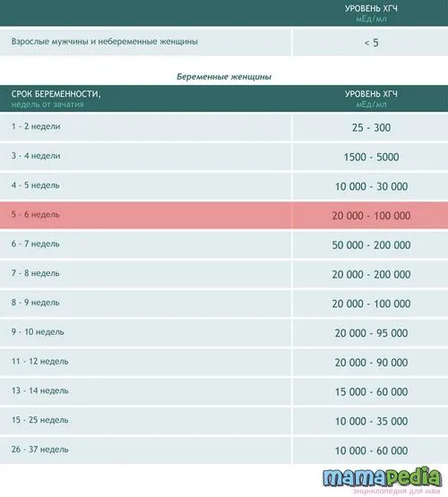Click the '50 000 - 200 000' value
The height and width of the screenshot is (497, 448).
click(371, 245)
